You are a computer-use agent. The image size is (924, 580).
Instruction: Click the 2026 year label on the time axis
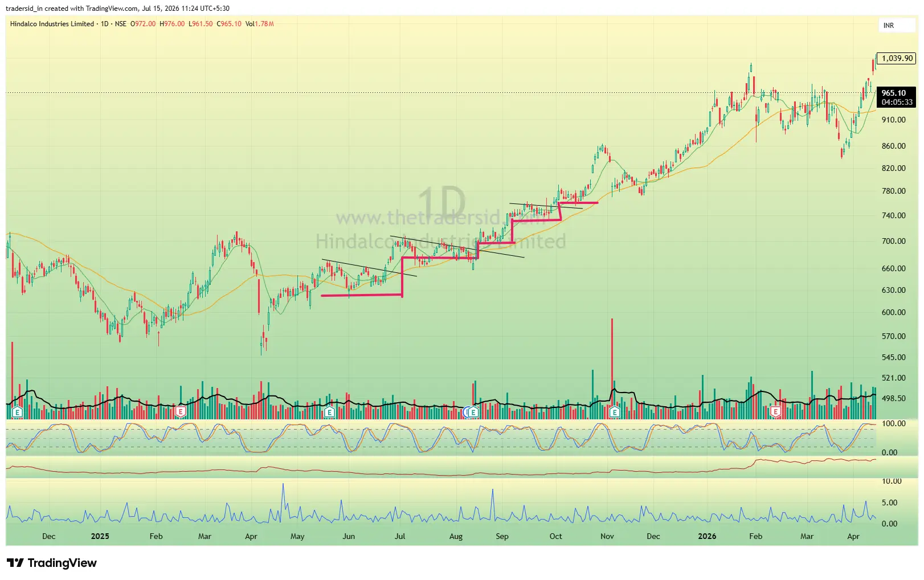[x=707, y=536]
